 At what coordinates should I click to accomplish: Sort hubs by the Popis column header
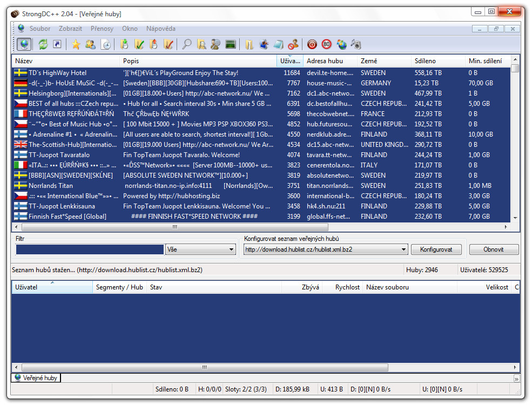pos(198,61)
